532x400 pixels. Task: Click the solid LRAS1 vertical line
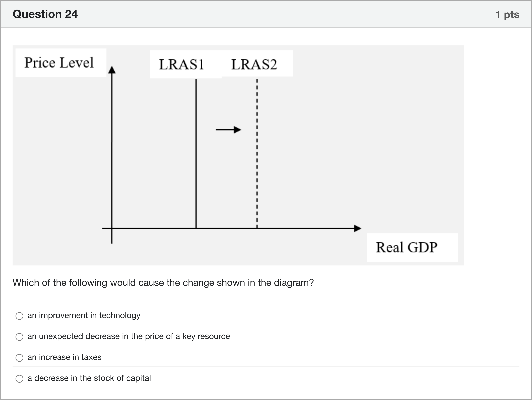(196, 154)
